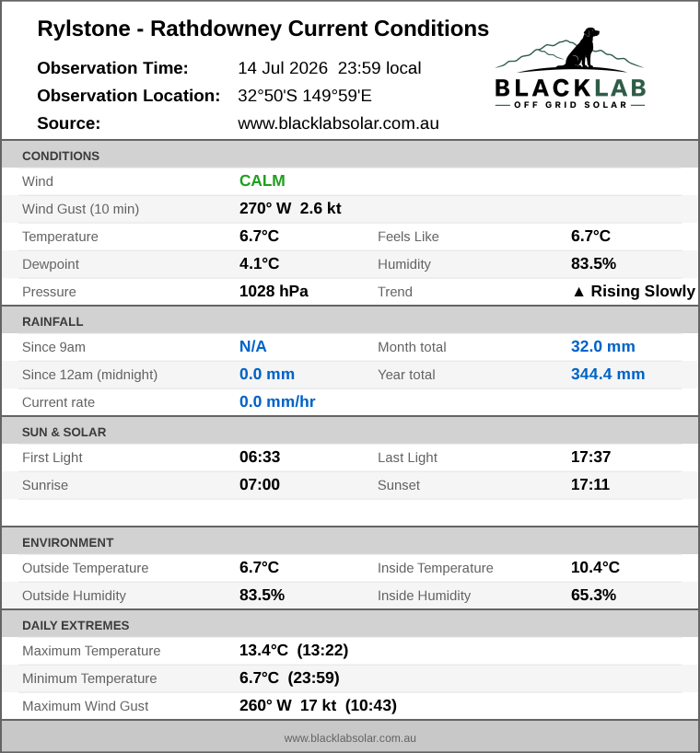Click the Maximum Wind Gust label
Viewport: 700px width, 753px height.
point(86,706)
